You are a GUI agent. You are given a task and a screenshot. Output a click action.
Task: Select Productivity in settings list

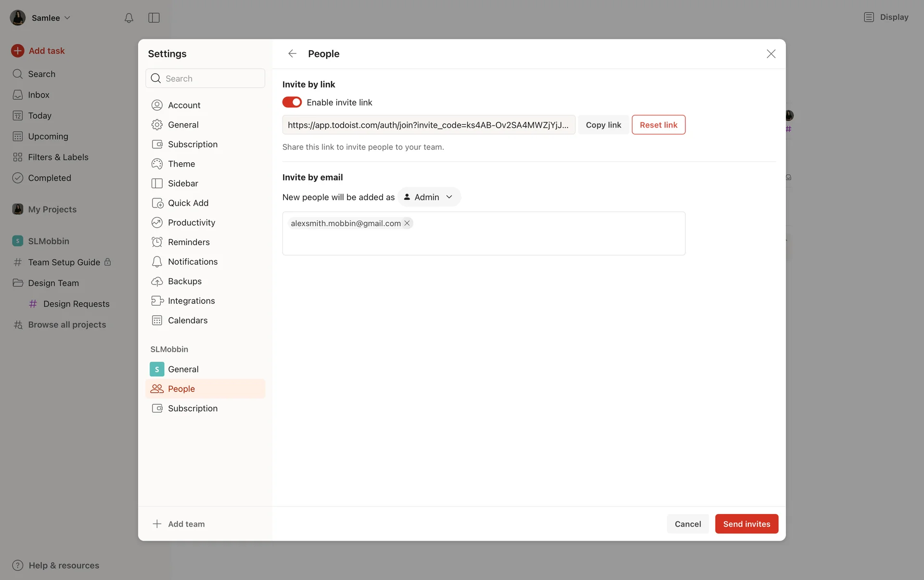click(x=191, y=222)
